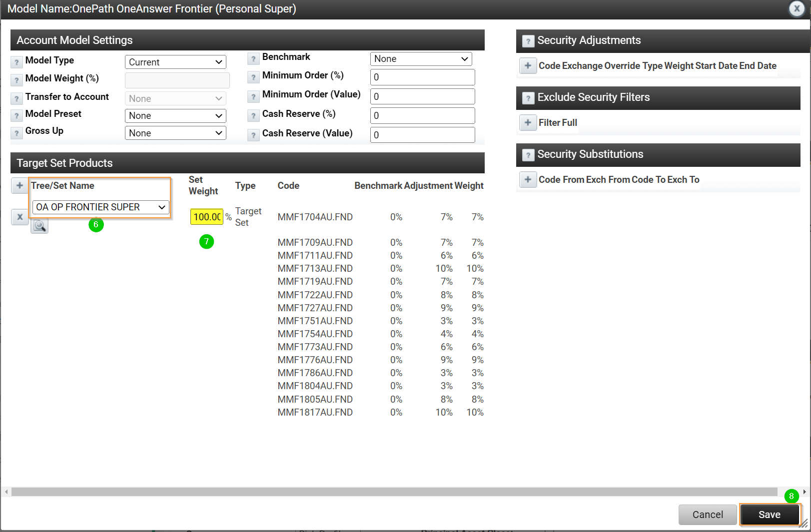Click the Tree/Set Name column header
The width and height of the screenshot is (811, 532).
click(x=62, y=185)
